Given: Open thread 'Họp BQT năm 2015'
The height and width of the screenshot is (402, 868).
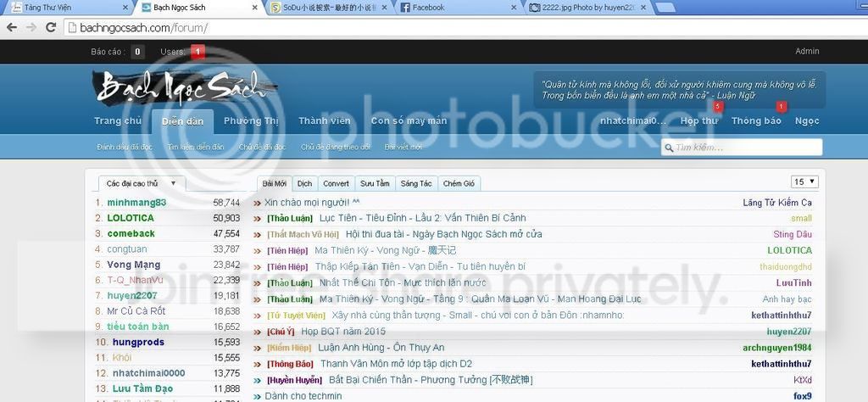Looking at the screenshot, I should point(343,332).
